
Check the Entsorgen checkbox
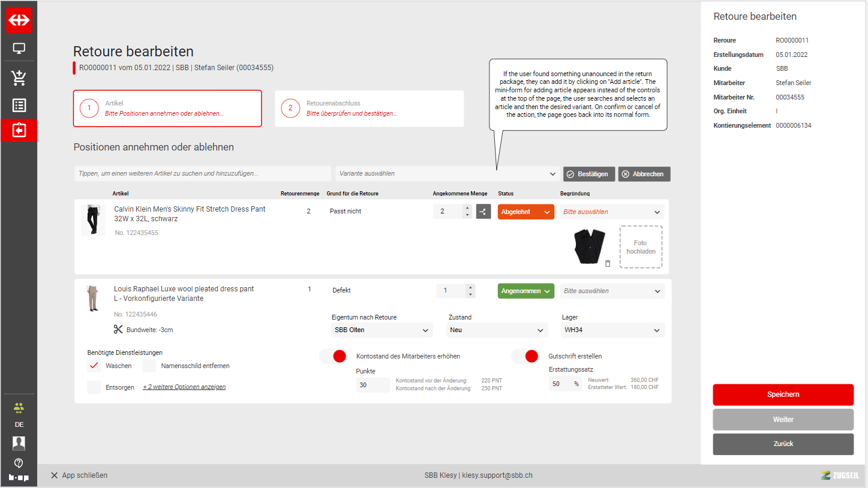coord(94,387)
